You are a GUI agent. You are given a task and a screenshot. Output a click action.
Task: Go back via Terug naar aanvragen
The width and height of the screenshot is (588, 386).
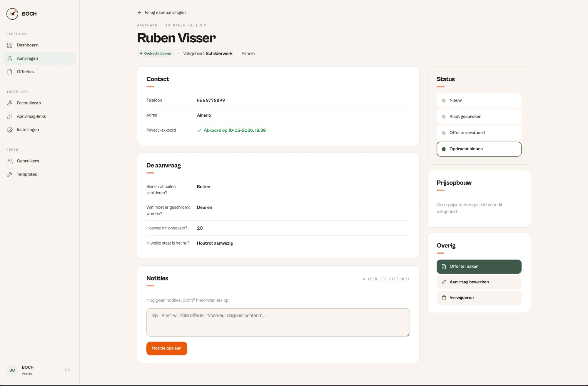[161, 12]
